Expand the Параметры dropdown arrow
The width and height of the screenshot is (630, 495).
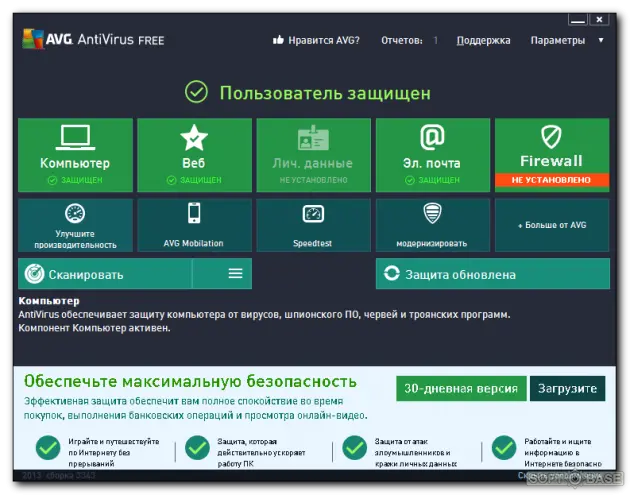point(601,41)
